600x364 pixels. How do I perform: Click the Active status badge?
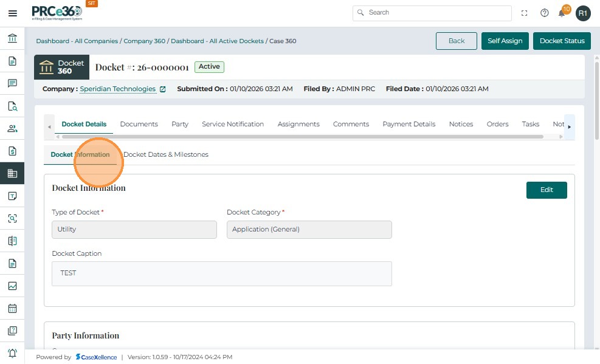coord(209,67)
